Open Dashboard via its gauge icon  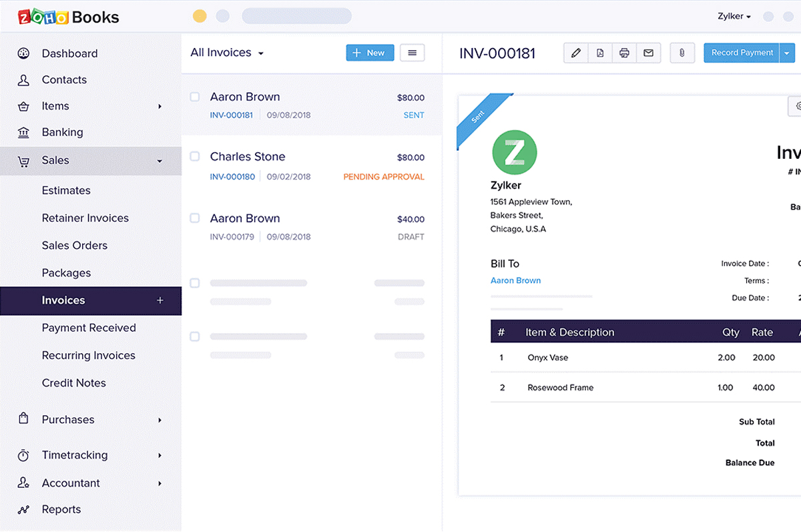pyautogui.click(x=23, y=53)
